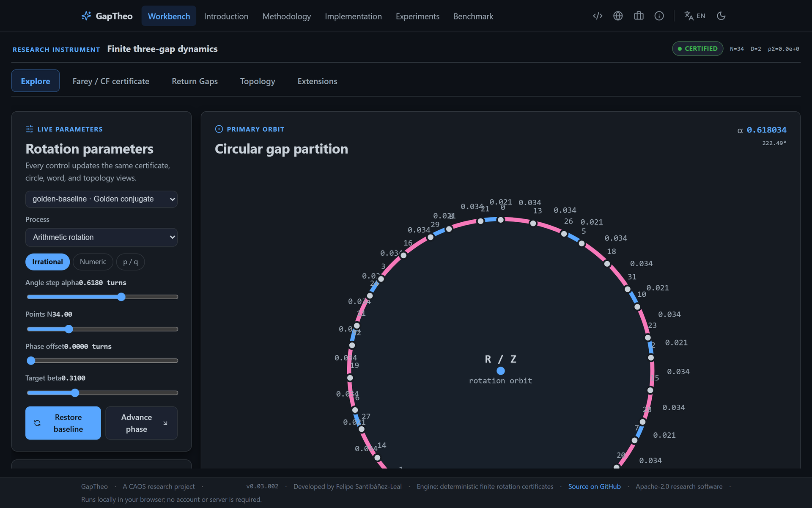The width and height of the screenshot is (812, 508).
Task: Open the Methodology page
Action: 287,16
